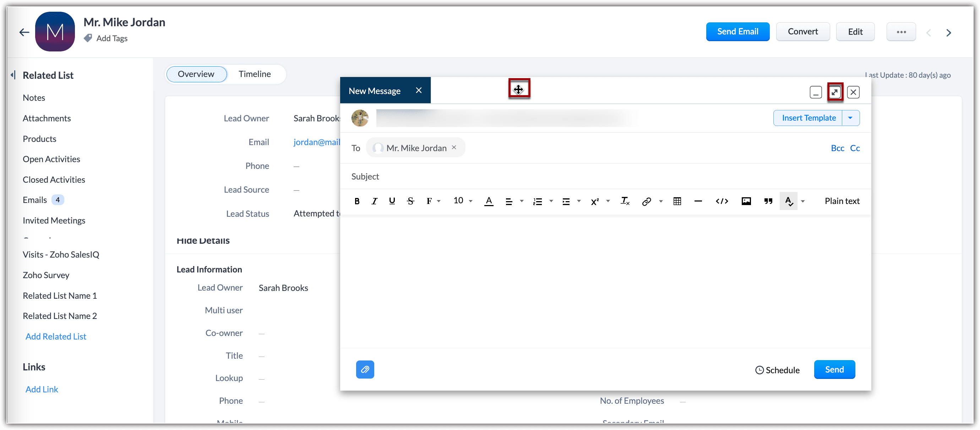Switch editor to Plain text mode
980x430 pixels.
point(842,201)
